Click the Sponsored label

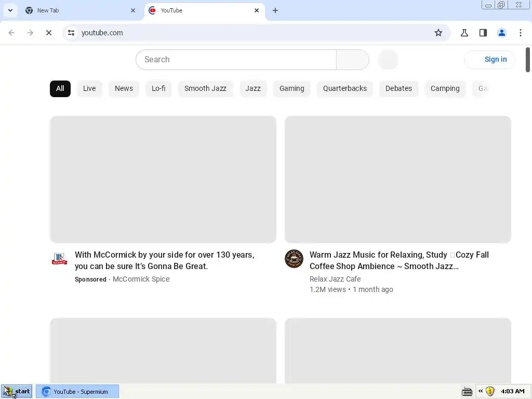(x=90, y=279)
